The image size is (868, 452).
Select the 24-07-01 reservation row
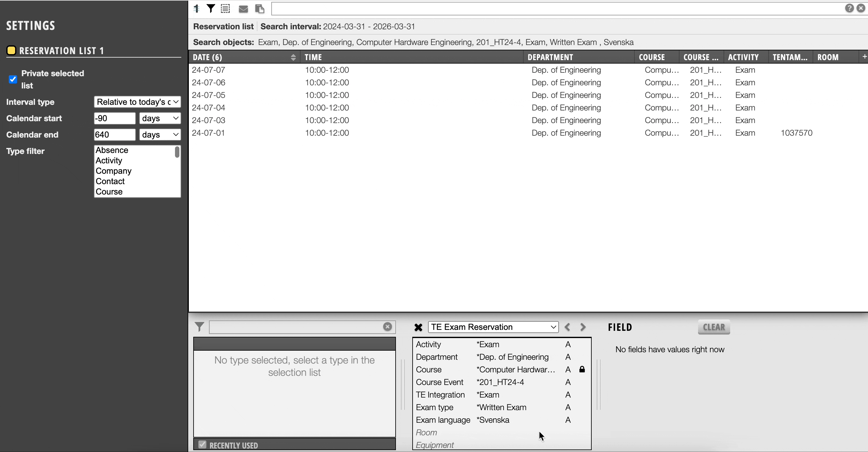coord(528,133)
